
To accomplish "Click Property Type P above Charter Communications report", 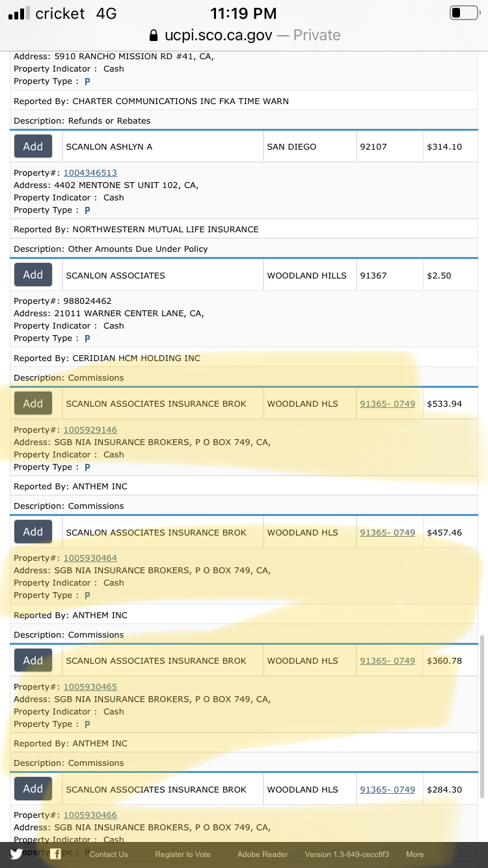I will (87, 81).
